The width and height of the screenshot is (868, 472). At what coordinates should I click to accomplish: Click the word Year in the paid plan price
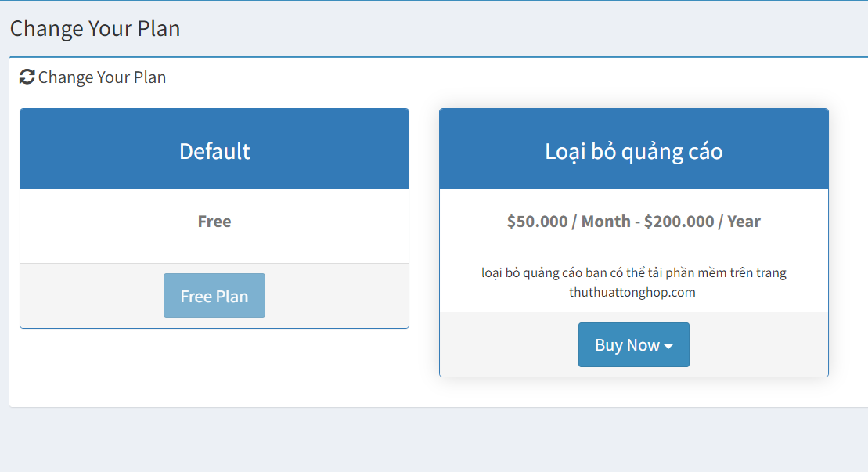click(744, 222)
